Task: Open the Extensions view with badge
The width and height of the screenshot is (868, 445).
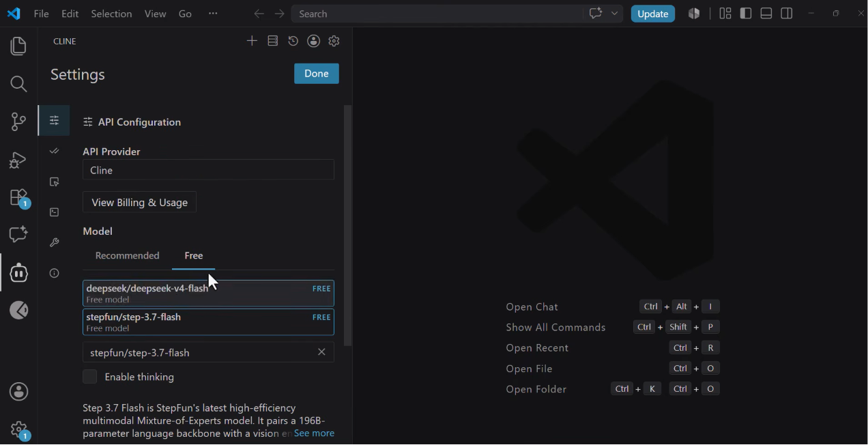Action: (x=18, y=198)
